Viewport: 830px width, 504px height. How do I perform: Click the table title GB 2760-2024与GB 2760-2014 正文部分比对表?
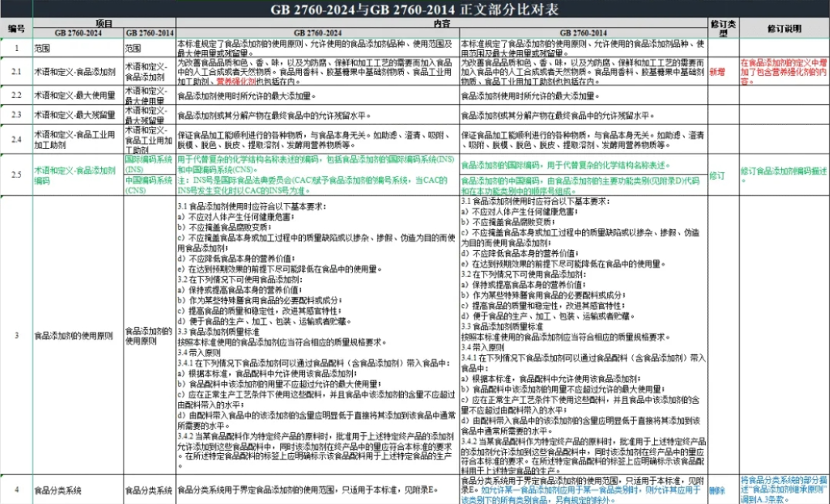click(415, 9)
